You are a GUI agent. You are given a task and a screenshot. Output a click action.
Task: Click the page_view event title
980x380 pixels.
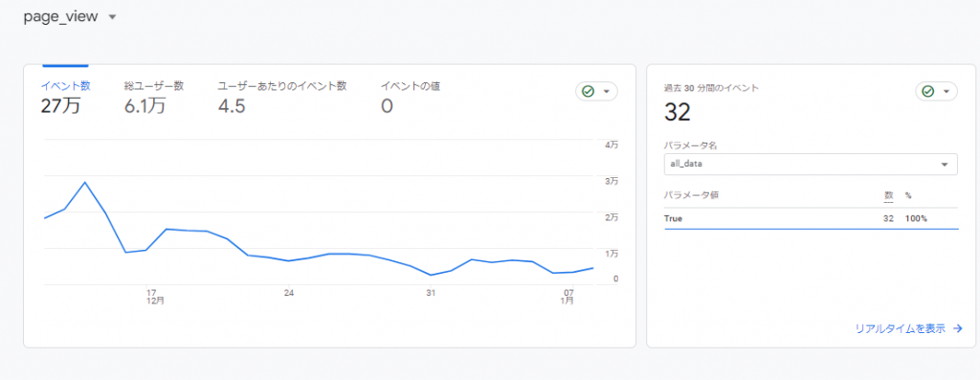point(60,17)
